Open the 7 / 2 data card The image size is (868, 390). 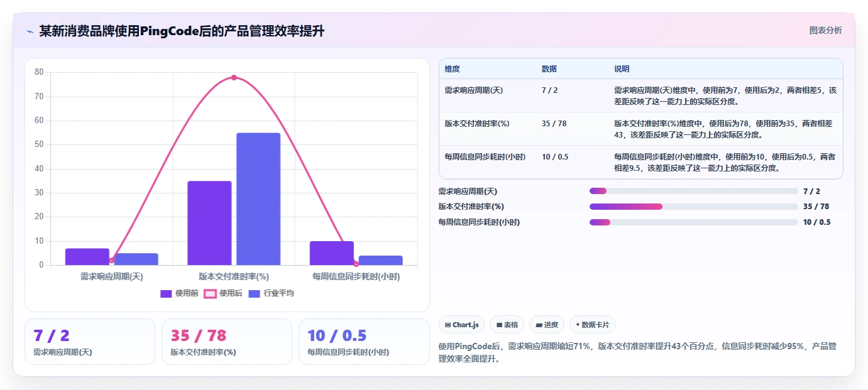tap(89, 342)
